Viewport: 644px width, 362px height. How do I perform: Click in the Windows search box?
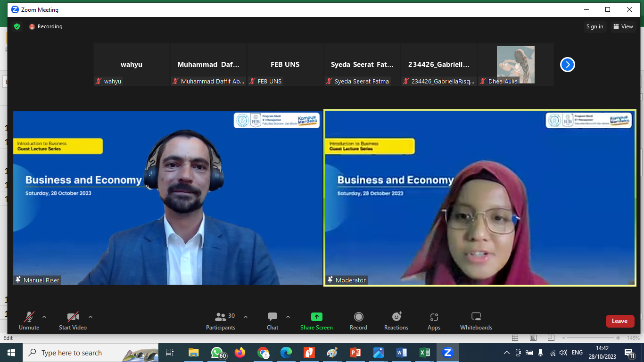91,353
